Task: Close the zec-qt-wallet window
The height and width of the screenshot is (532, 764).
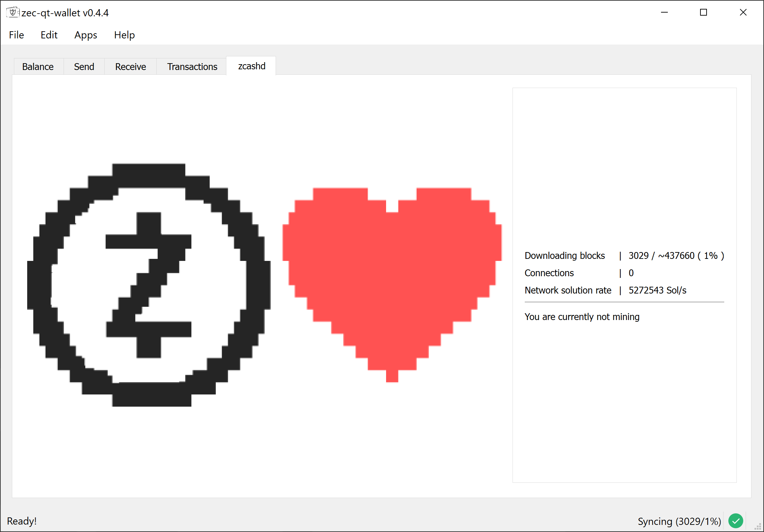Action: click(x=743, y=13)
